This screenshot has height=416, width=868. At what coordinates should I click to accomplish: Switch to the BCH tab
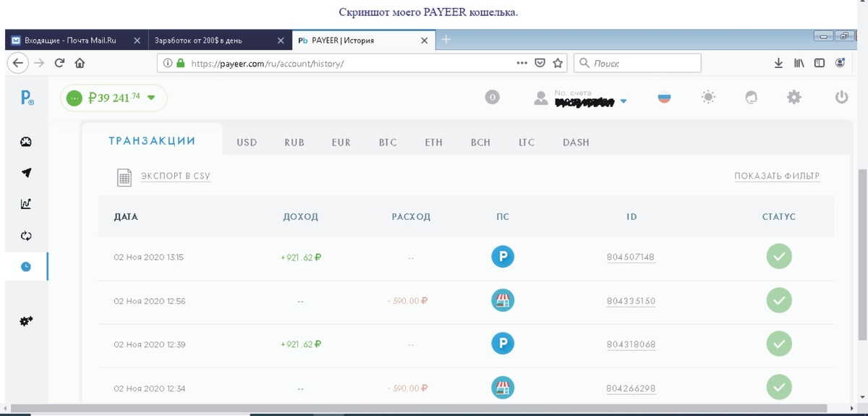480,143
